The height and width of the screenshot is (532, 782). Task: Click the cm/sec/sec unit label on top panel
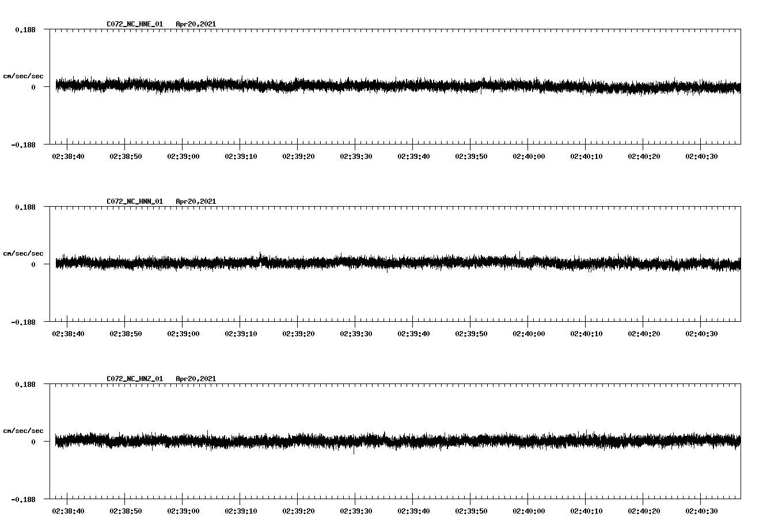(x=23, y=75)
